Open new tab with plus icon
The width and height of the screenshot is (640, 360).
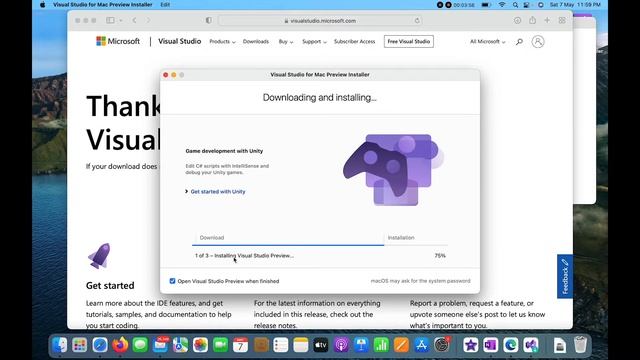[x=547, y=20]
